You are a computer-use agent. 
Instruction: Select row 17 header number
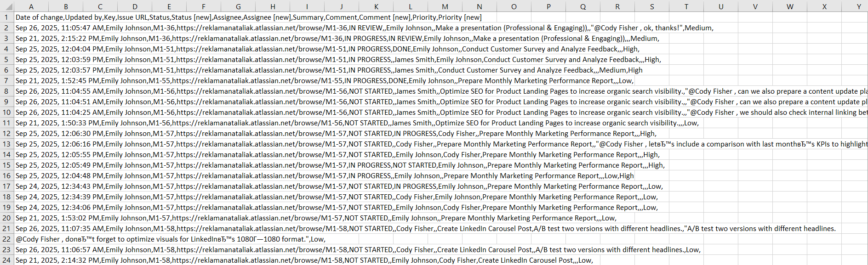tap(7, 186)
